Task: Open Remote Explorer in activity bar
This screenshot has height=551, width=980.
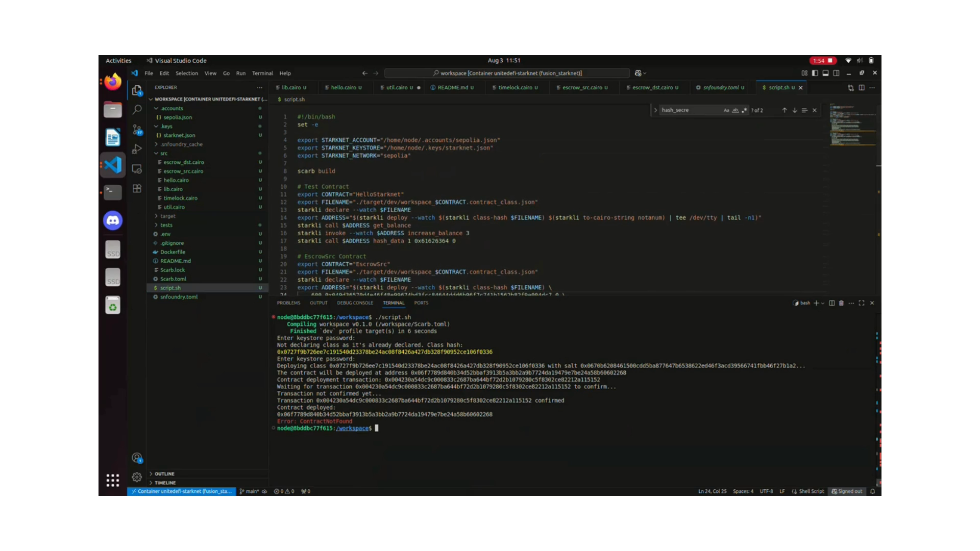Action: coord(137,169)
